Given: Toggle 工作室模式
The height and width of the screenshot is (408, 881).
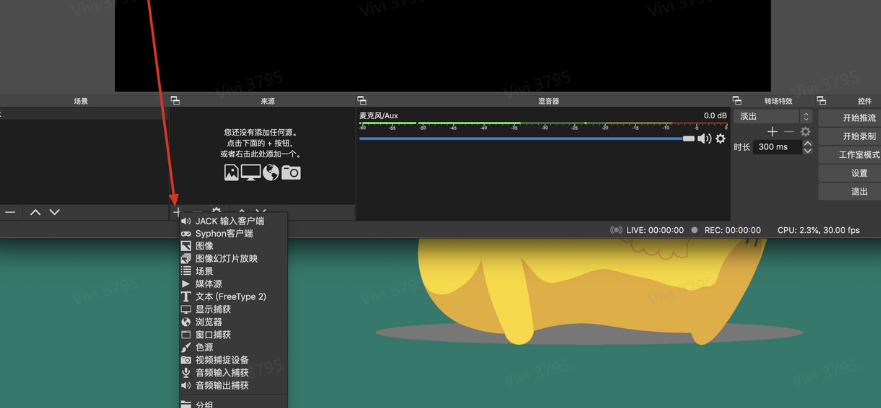Looking at the screenshot, I should 850,155.
